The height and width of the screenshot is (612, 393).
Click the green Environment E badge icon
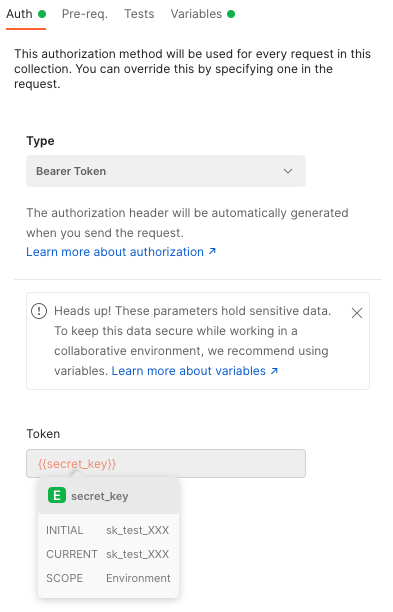coord(57,496)
